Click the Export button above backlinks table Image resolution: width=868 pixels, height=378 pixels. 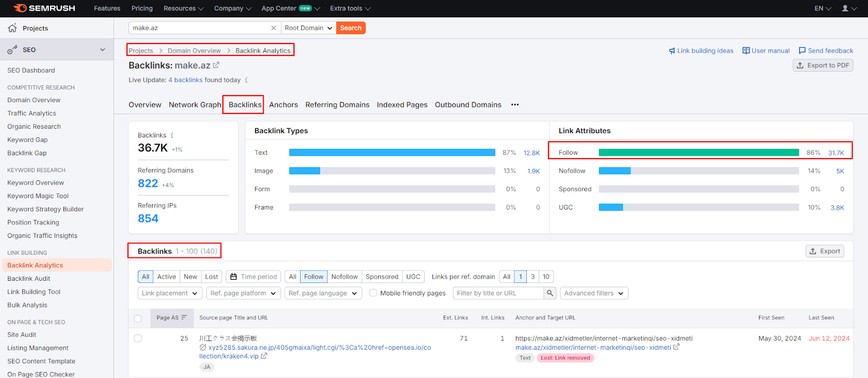pyautogui.click(x=825, y=251)
